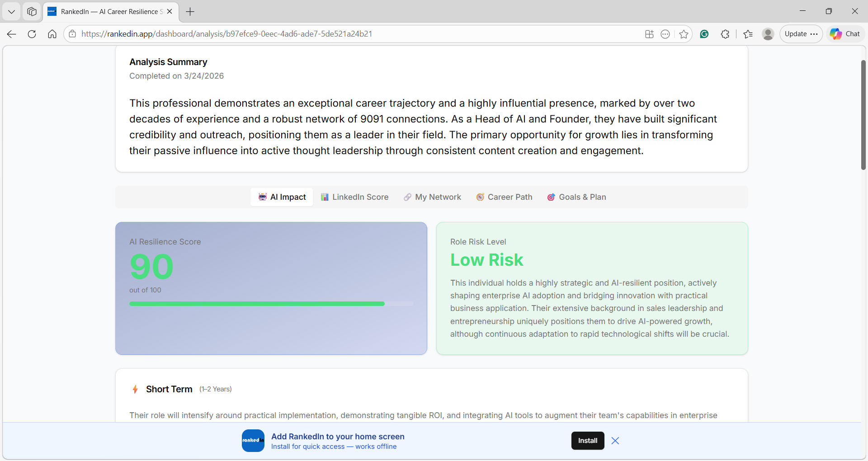The height and width of the screenshot is (461, 868).
Task: Restore down the browser window
Action: 829,11
